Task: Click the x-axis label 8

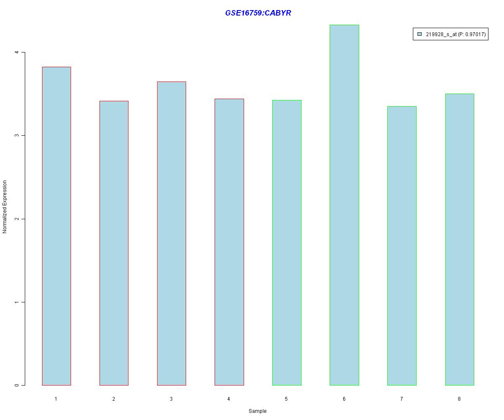Action: 459,399
